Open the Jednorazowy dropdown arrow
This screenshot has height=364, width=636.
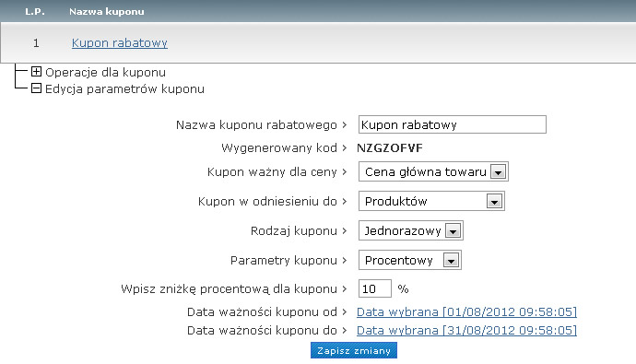coord(453,231)
